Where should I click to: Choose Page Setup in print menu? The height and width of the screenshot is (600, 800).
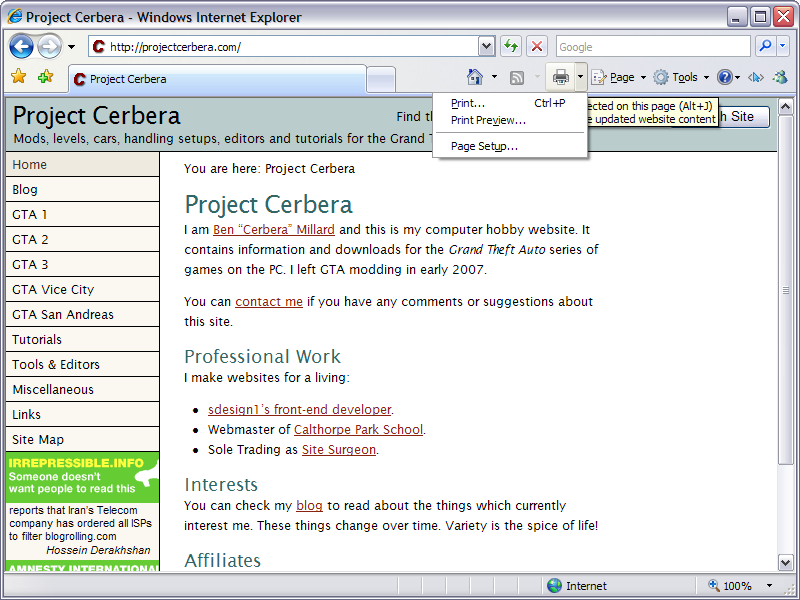tap(484, 146)
